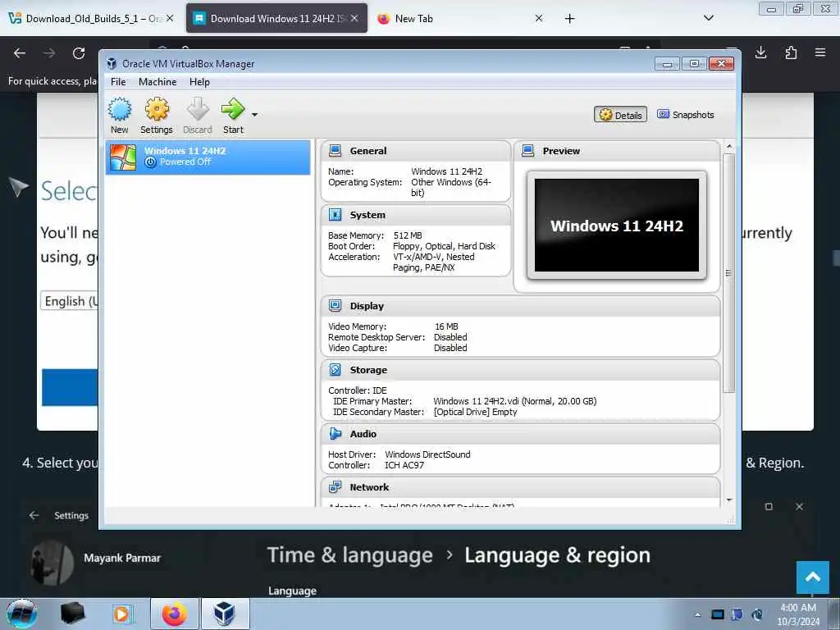The height and width of the screenshot is (630, 840).
Task: Close the Download_Old_Builds_5_1 tab
Action: pos(170,18)
